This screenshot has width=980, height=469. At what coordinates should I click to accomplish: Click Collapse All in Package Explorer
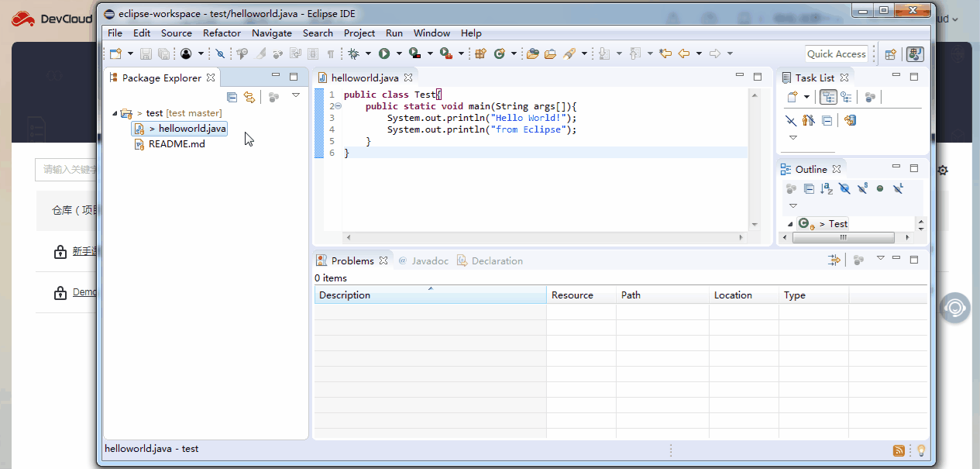232,97
